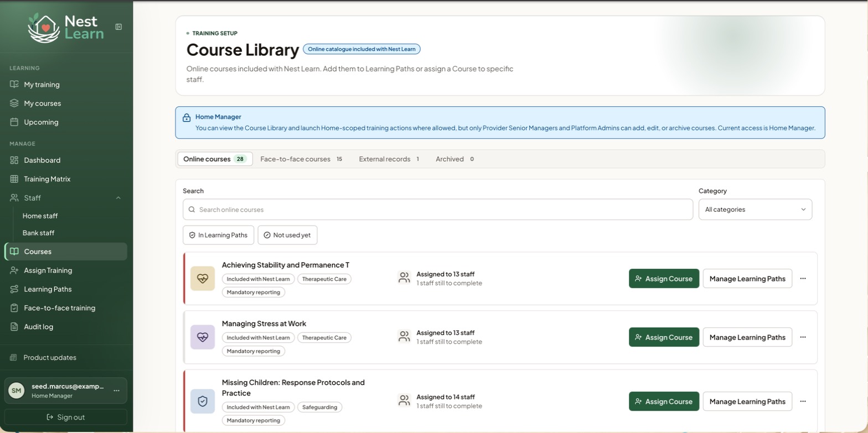This screenshot has height=433, width=868.
Task: Click the lock icon in Home Manager notice
Action: [x=187, y=118]
